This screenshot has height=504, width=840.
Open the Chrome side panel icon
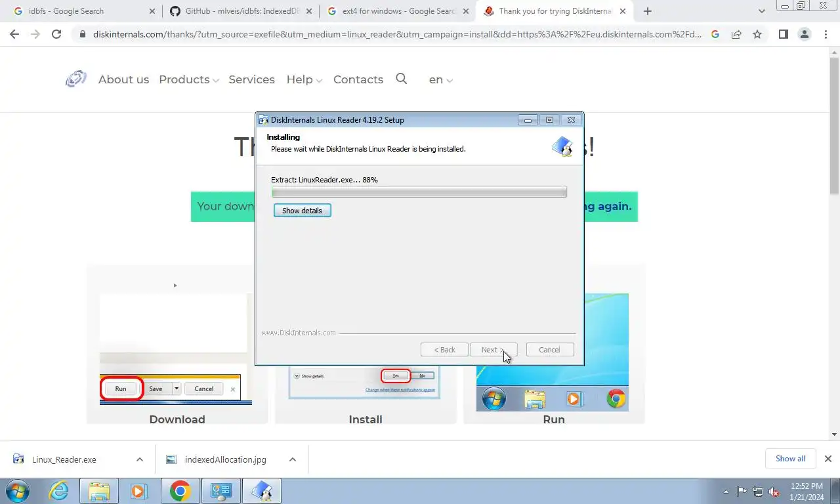tap(783, 34)
